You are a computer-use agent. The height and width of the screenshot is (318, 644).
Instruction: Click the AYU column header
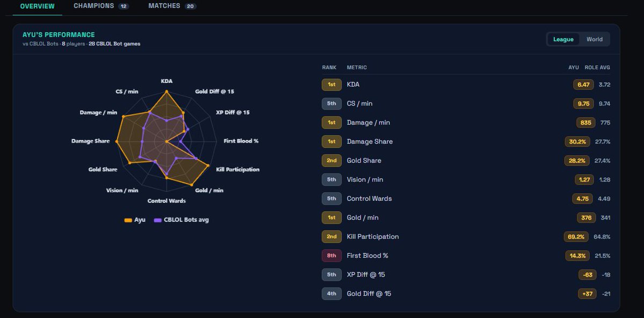point(574,68)
